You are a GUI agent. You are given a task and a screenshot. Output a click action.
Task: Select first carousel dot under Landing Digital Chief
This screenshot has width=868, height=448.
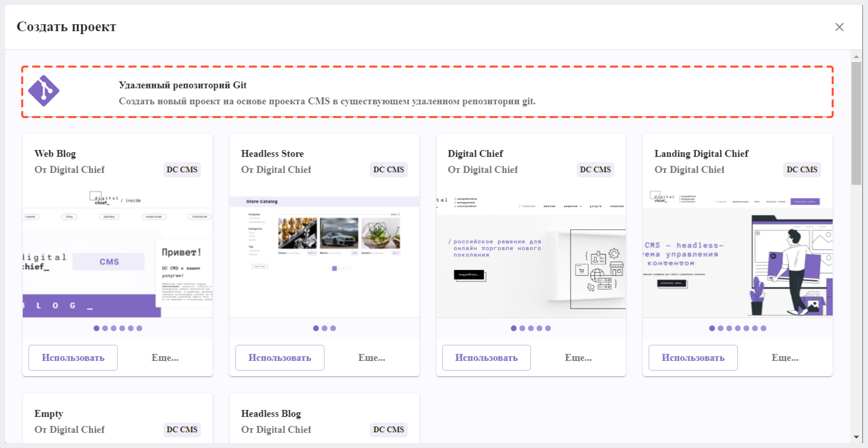pos(712,328)
